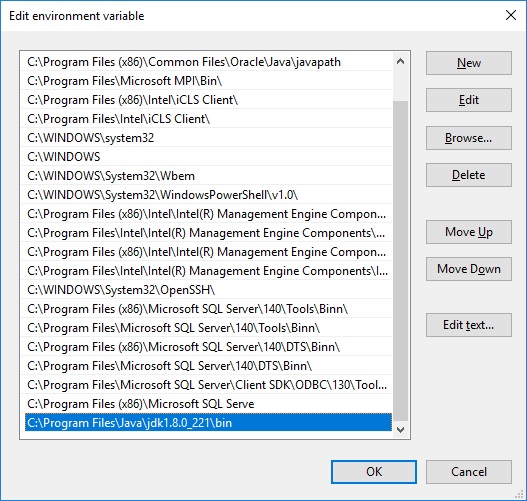527x501 pixels.
Task: Move the selected entry down
Action: click(469, 269)
